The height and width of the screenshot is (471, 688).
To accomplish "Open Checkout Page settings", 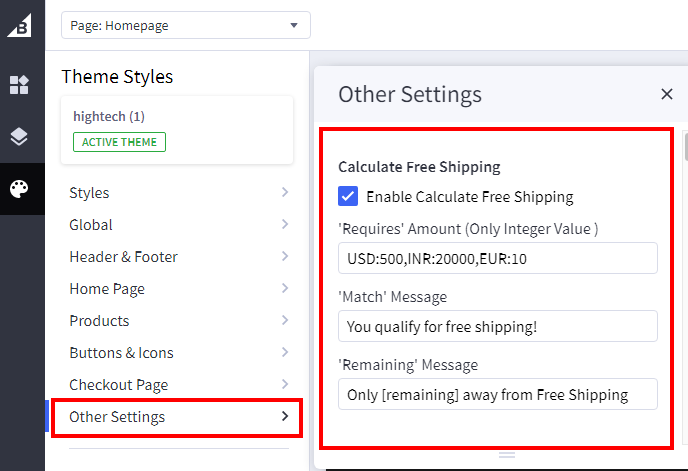I will click(118, 385).
